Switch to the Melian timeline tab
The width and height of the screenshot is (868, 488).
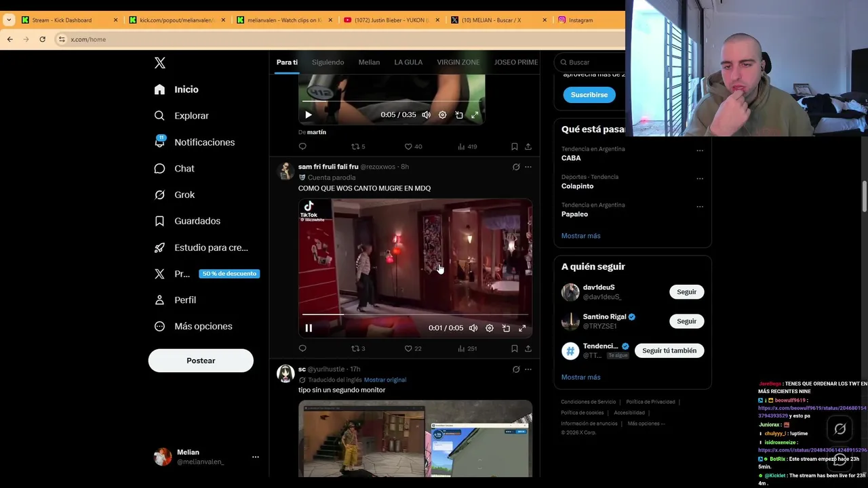369,62
